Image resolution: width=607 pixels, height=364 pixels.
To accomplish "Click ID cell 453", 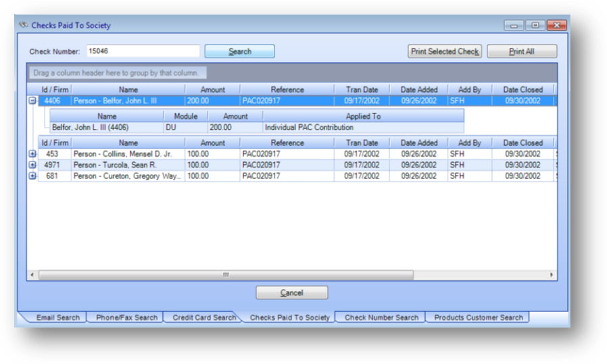I will point(55,154).
